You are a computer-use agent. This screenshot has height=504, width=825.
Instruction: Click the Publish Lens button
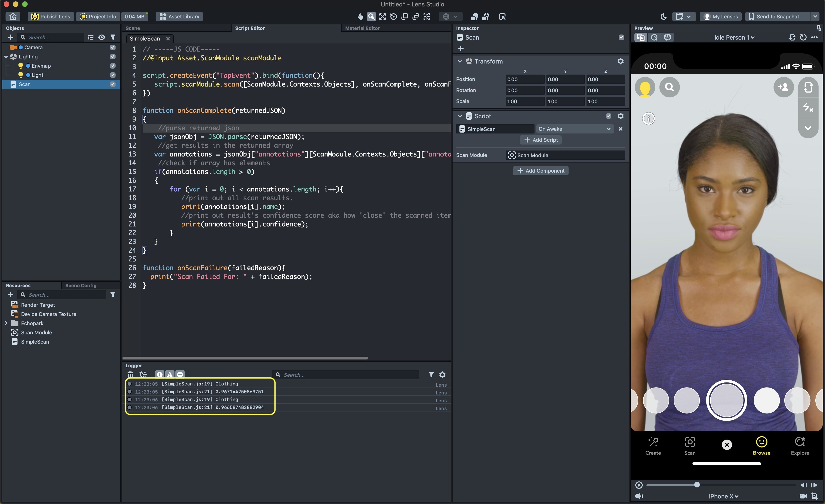51,16
